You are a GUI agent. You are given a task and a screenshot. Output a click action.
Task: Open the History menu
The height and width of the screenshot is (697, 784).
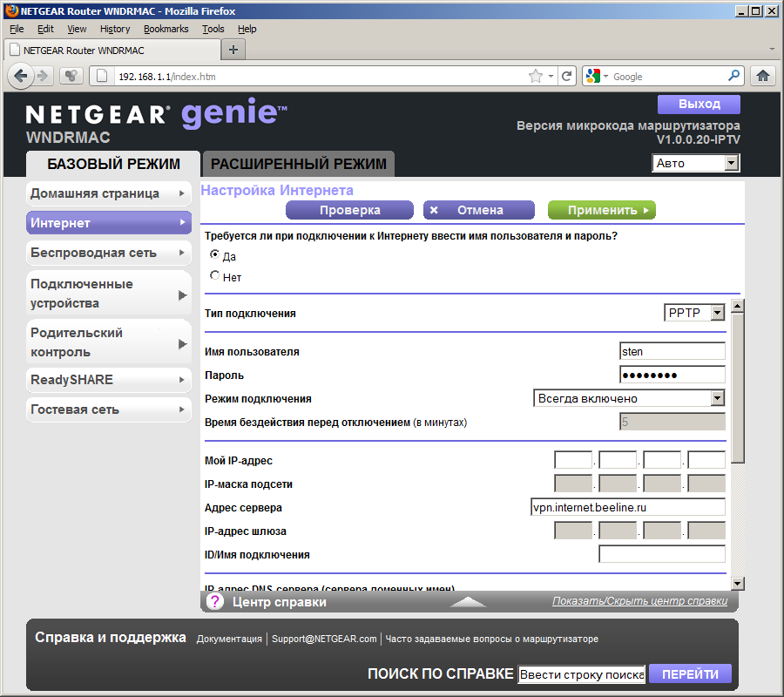coord(114,29)
